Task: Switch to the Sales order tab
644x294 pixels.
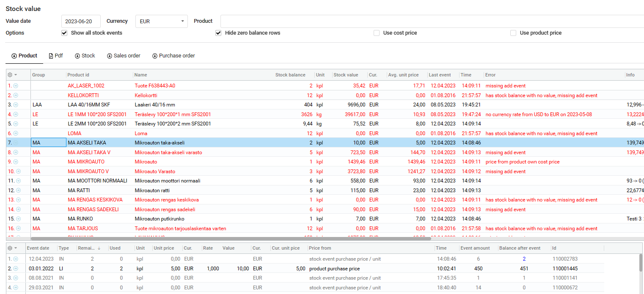Action: point(124,56)
